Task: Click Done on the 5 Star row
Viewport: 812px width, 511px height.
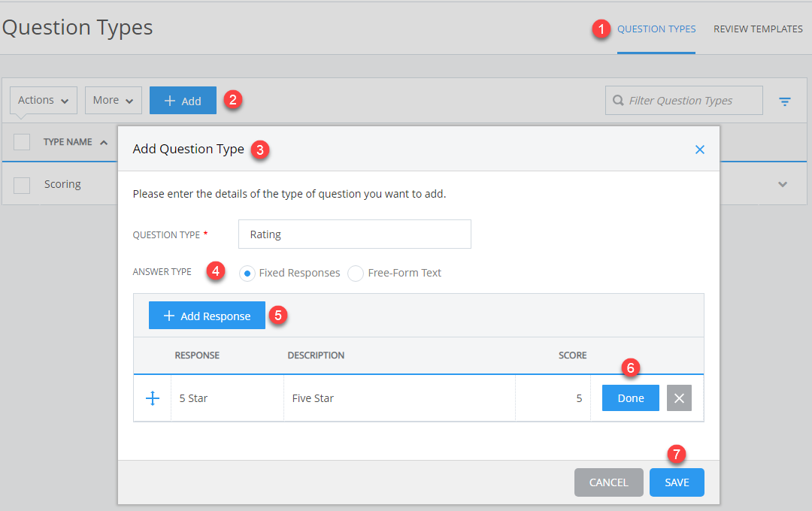Action: 631,398
